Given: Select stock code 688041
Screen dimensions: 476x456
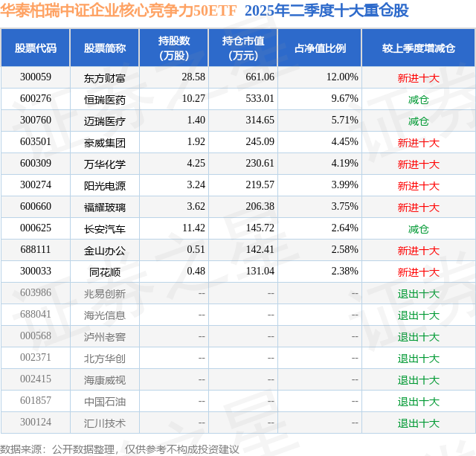Looking at the screenshot, I should click(36, 314).
